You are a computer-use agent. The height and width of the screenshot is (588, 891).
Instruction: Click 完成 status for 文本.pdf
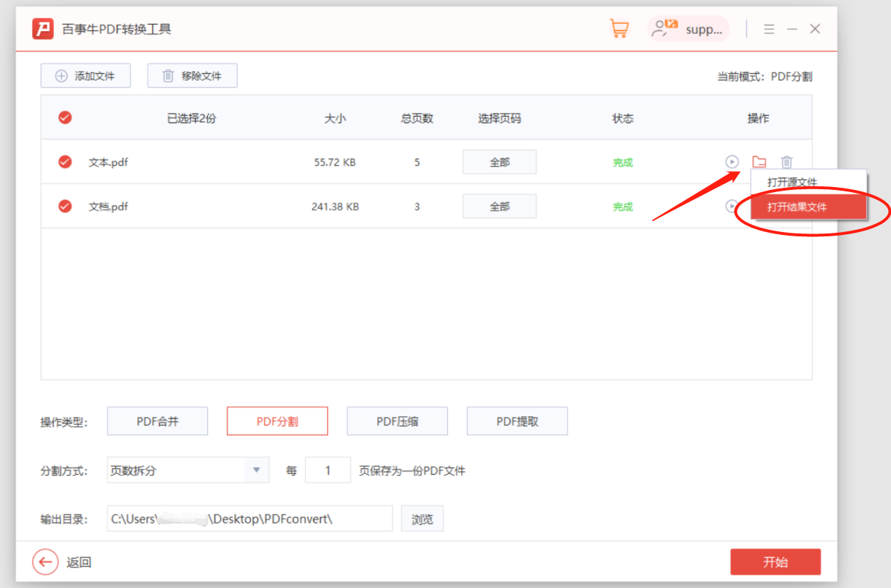(x=623, y=162)
